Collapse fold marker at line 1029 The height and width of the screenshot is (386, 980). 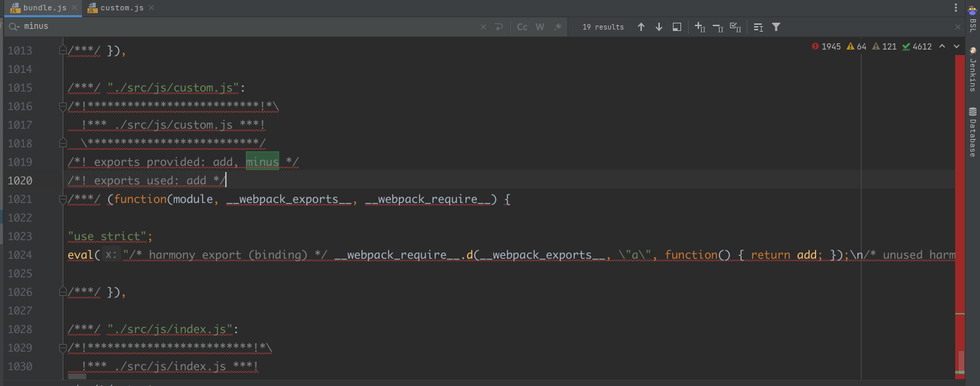[x=63, y=347]
